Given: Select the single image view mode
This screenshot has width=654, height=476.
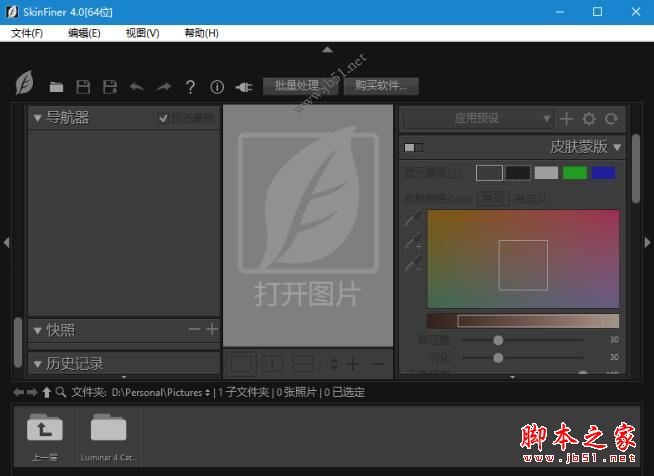Looking at the screenshot, I should tap(241, 364).
